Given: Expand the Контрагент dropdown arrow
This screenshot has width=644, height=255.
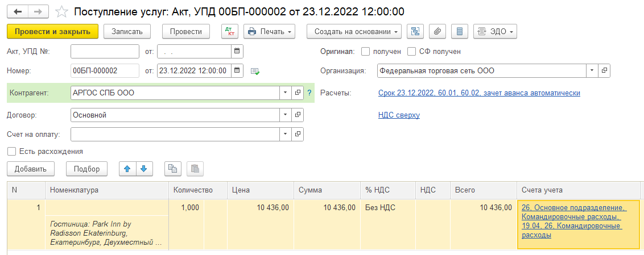Looking at the screenshot, I should 286,93.
